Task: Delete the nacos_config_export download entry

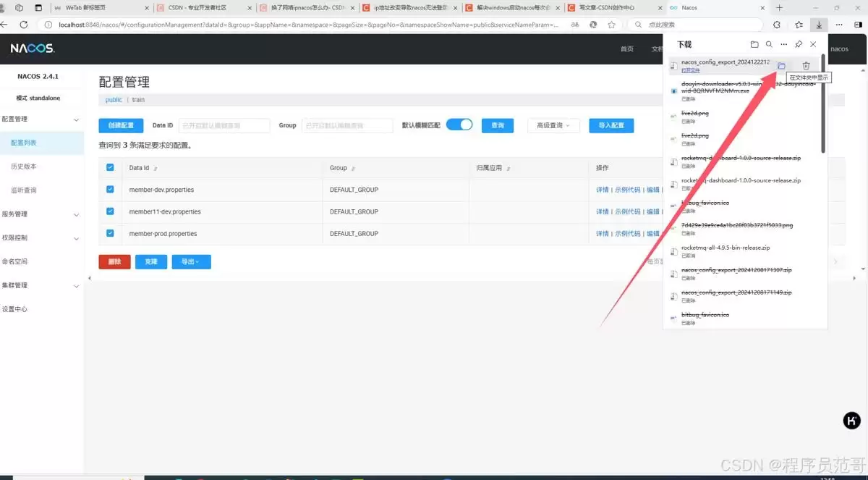Action: 806,66
